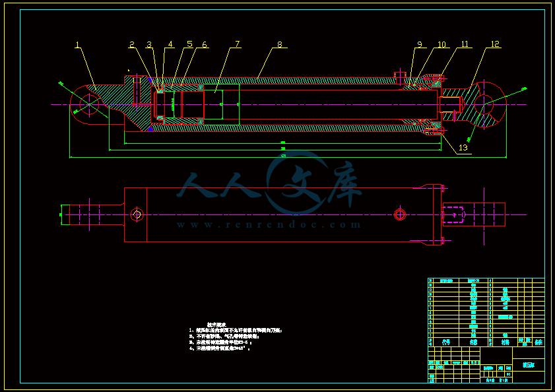Select technical requirement note line 3
This screenshot has height=392, width=555.
coord(220,343)
